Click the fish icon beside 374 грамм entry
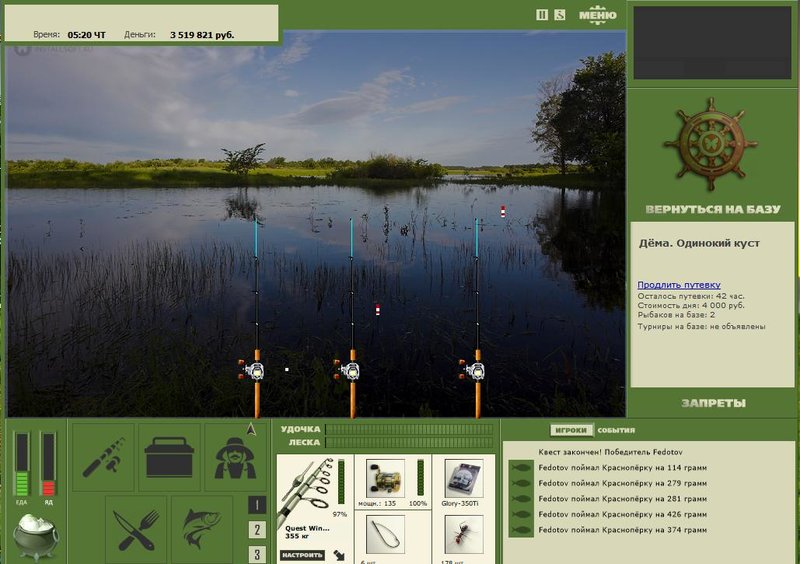The height and width of the screenshot is (564, 800). [x=520, y=530]
